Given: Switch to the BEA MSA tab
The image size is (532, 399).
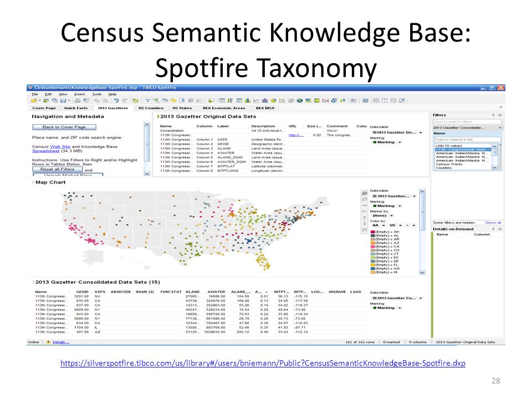Looking at the screenshot, I should [x=265, y=108].
